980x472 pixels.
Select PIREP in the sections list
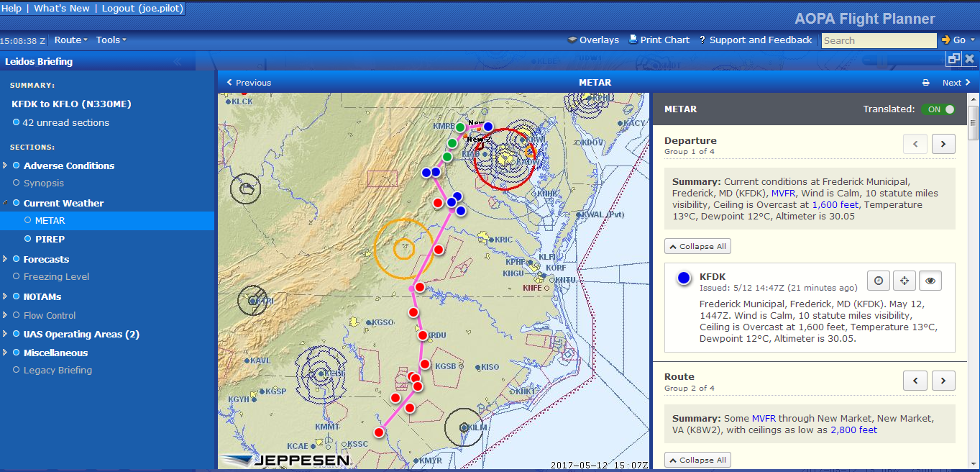click(x=50, y=239)
